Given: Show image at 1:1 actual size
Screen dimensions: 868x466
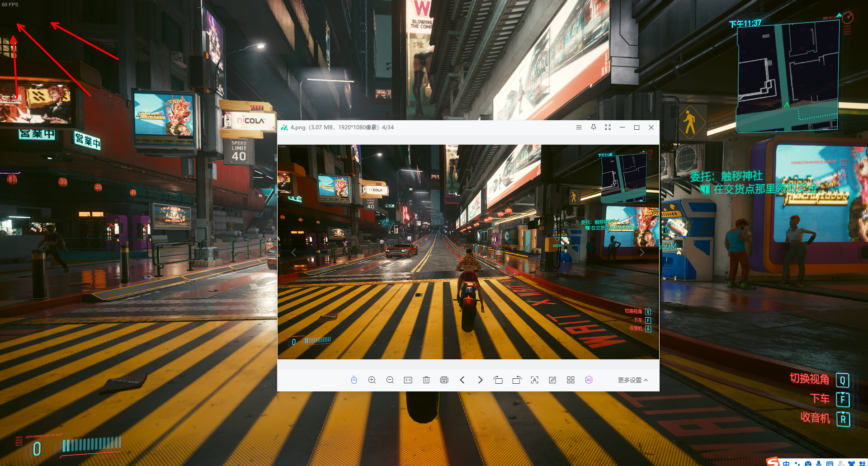Looking at the screenshot, I should click(408, 380).
